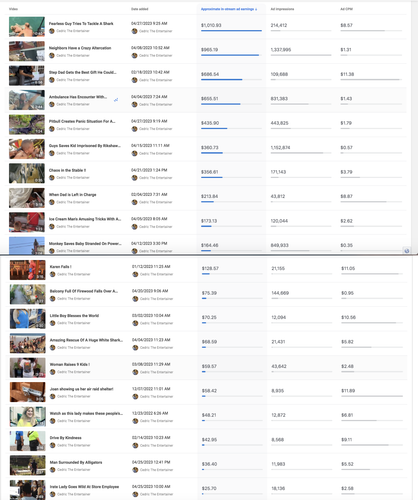Open Fearless Guy Tries To Tackle A Shark thumbnail
418x500 pixels.
[27, 27]
